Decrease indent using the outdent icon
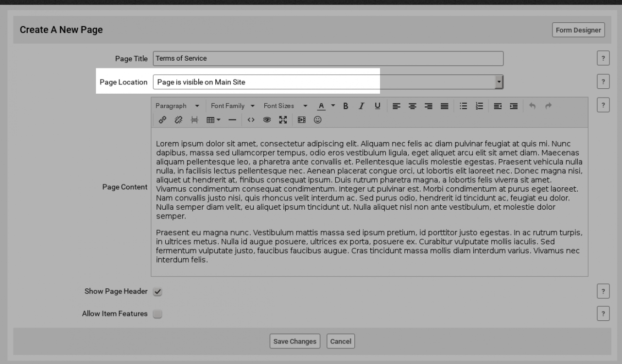The height and width of the screenshot is (364, 622). (498, 106)
